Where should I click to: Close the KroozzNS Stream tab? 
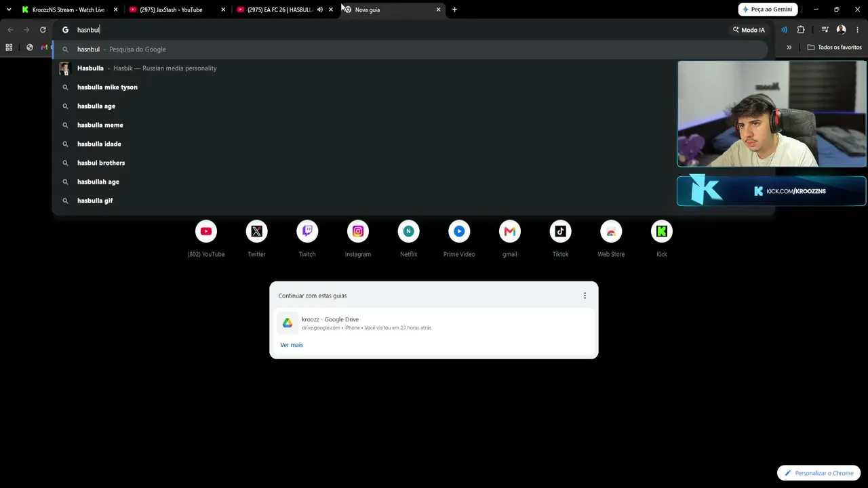coord(115,9)
